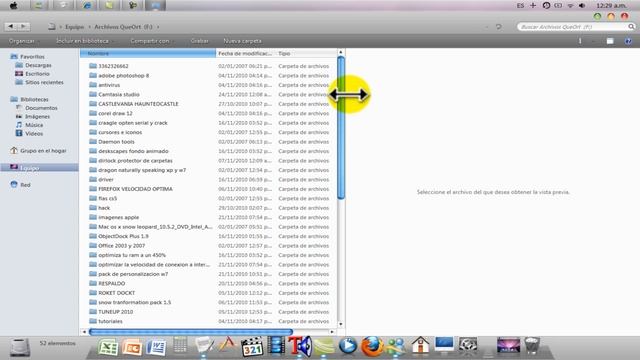Select the corel draw 12 folder

tap(115, 113)
